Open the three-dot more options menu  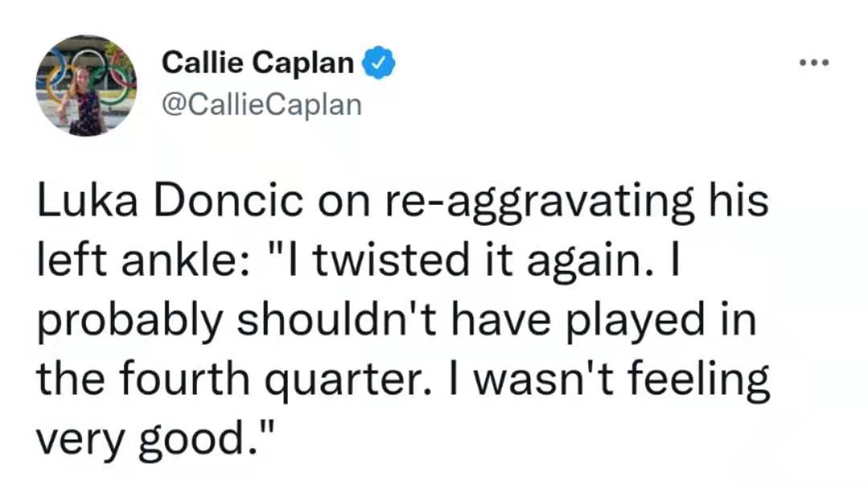coord(814,63)
